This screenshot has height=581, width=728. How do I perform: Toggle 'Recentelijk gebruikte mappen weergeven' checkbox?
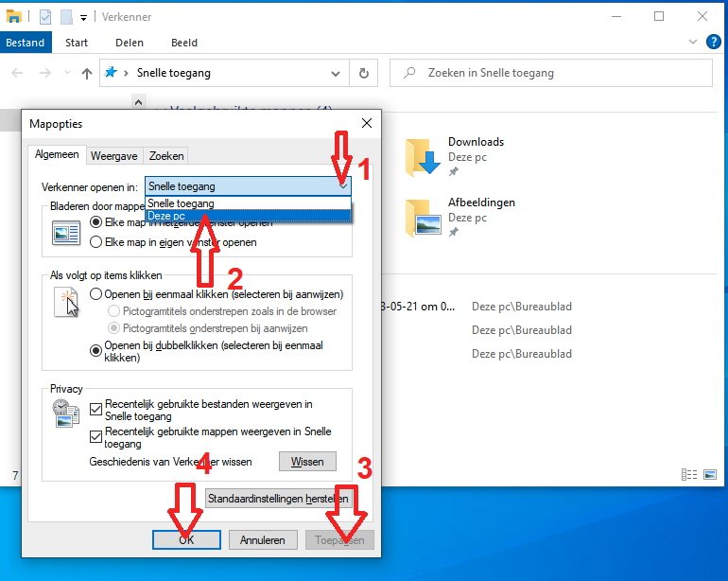click(x=96, y=436)
